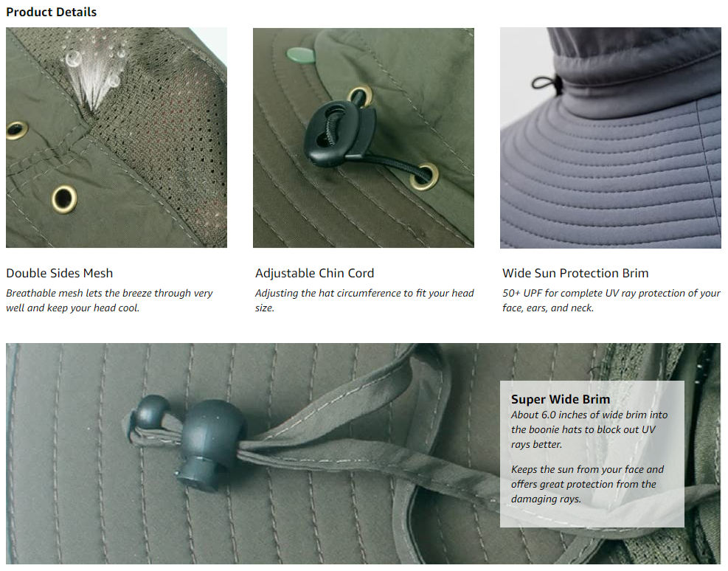Click the Product Details heading

click(x=51, y=12)
